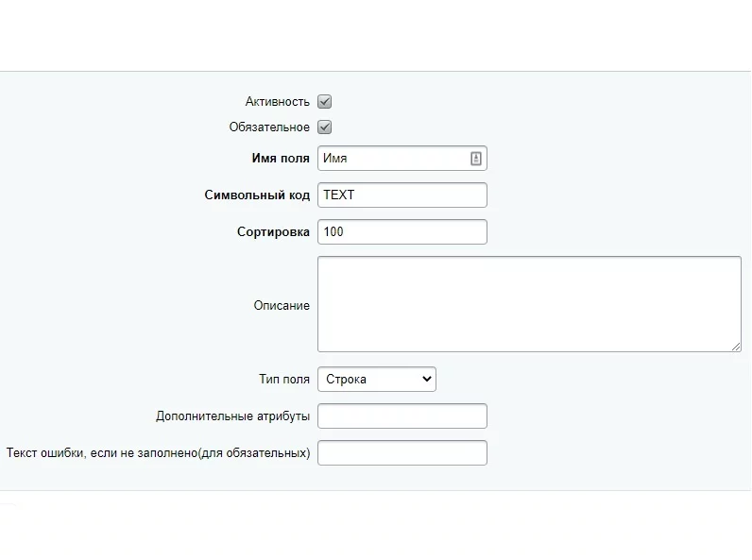Click the Описание label
This screenshot has width=752, height=560.
coord(281,305)
